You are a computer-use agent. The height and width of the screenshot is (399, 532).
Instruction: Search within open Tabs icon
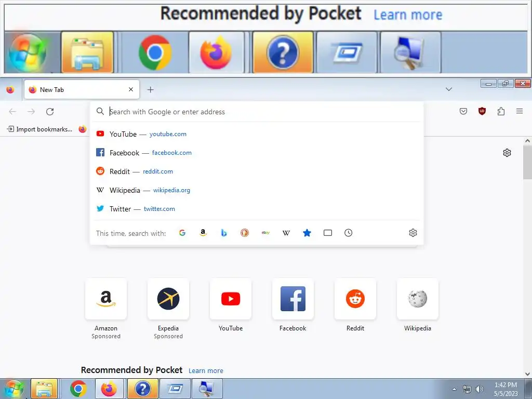tap(328, 233)
